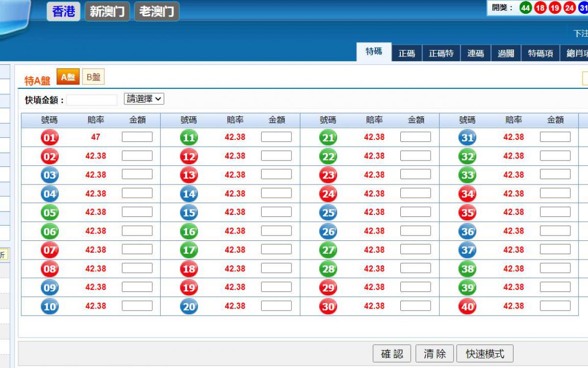Image resolution: width=588 pixels, height=368 pixels.
Task: Click drawn result ball 44 in the header
Action: 526,8
